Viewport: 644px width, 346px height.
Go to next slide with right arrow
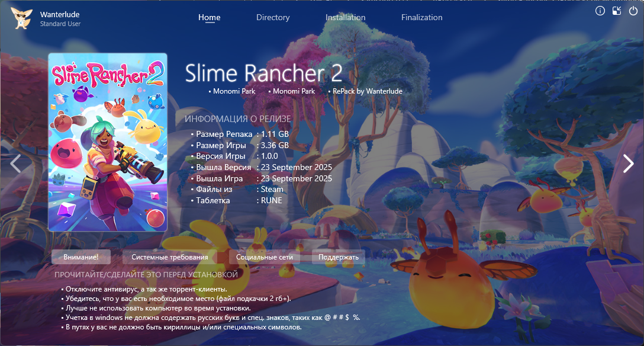click(629, 164)
